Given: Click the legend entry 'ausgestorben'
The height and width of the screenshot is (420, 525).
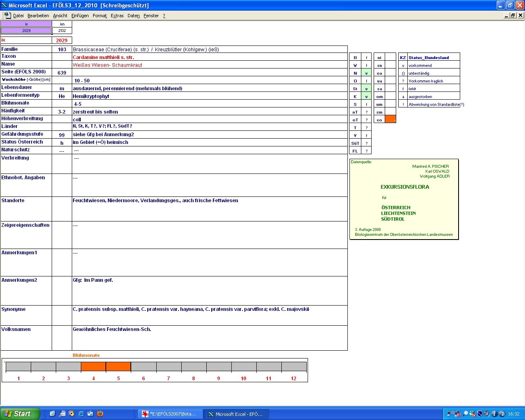Looking at the screenshot, I should (x=420, y=97).
